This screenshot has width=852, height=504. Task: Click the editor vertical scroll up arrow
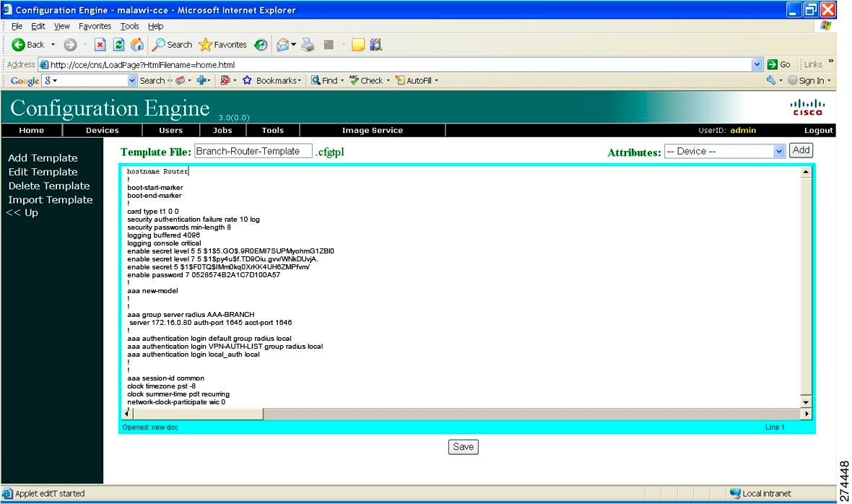point(806,172)
